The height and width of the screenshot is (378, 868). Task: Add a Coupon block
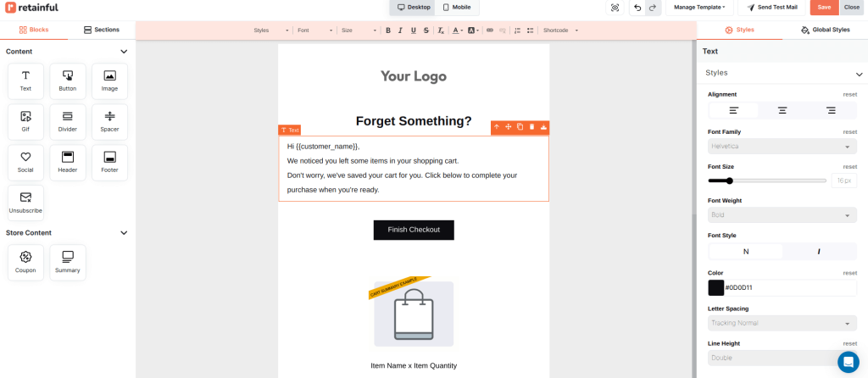(25, 263)
